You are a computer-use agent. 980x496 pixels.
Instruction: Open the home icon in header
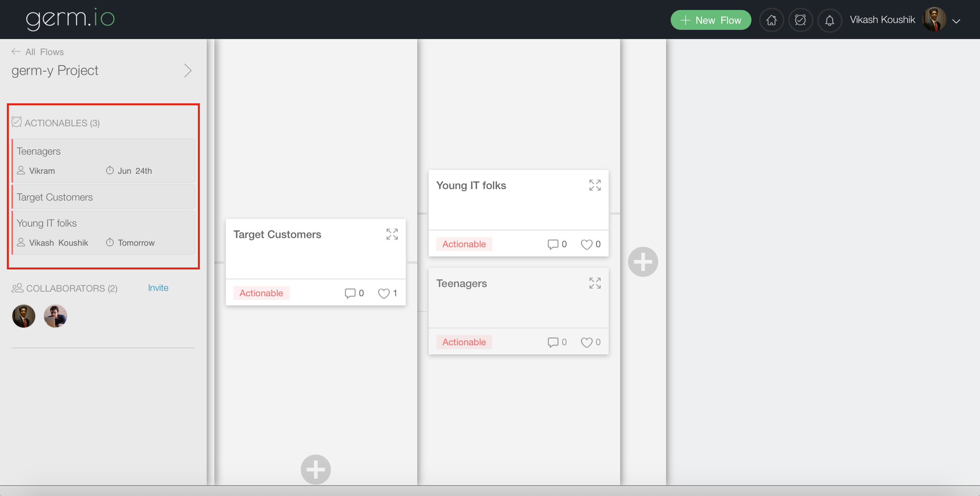coord(771,20)
